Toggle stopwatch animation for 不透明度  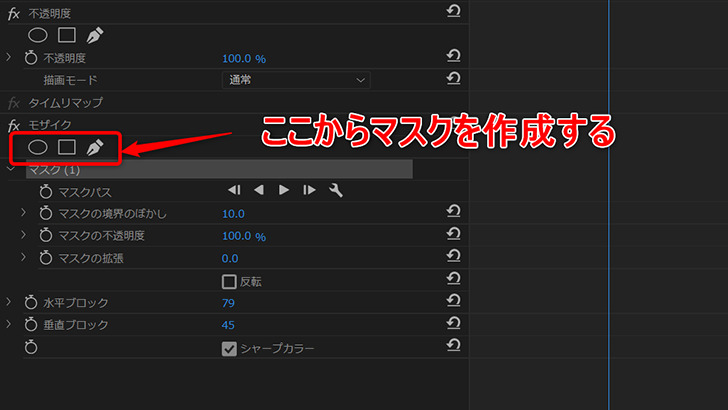pyautogui.click(x=31, y=58)
